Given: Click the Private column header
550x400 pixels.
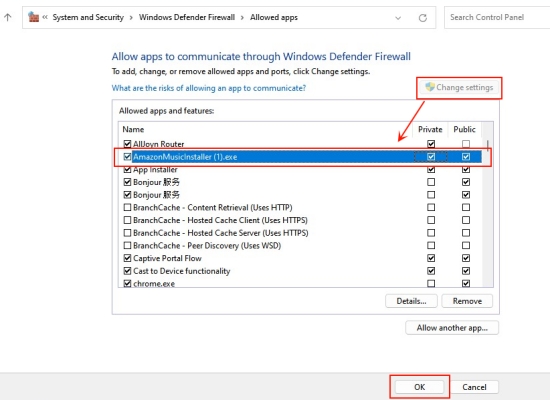Looking at the screenshot, I should pos(430,129).
